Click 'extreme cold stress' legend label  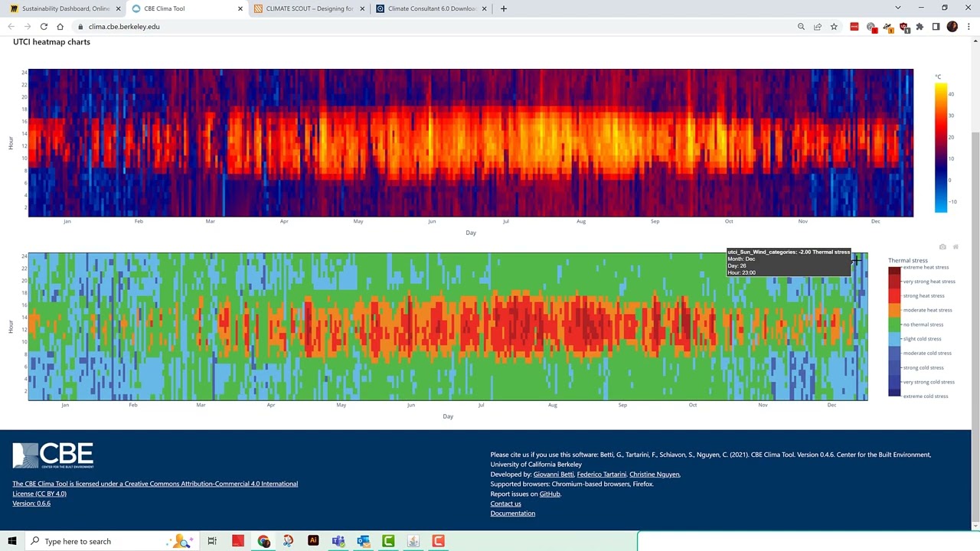(926, 396)
